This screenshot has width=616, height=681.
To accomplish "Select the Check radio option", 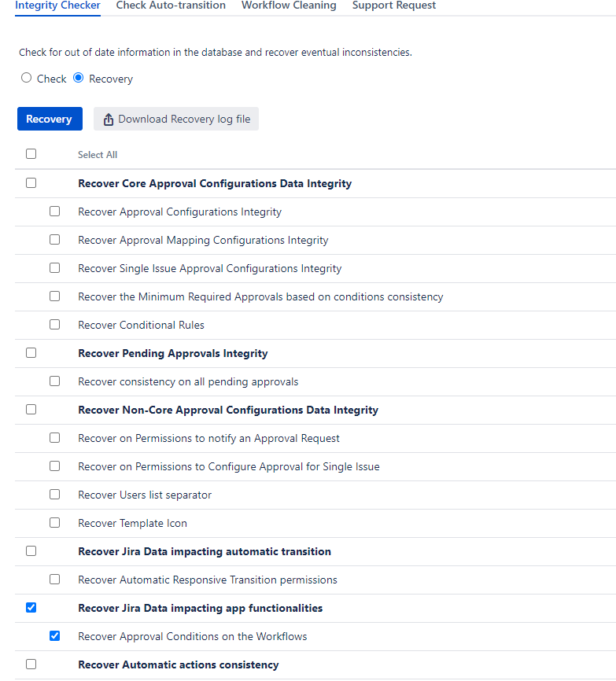I will (x=27, y=78).
